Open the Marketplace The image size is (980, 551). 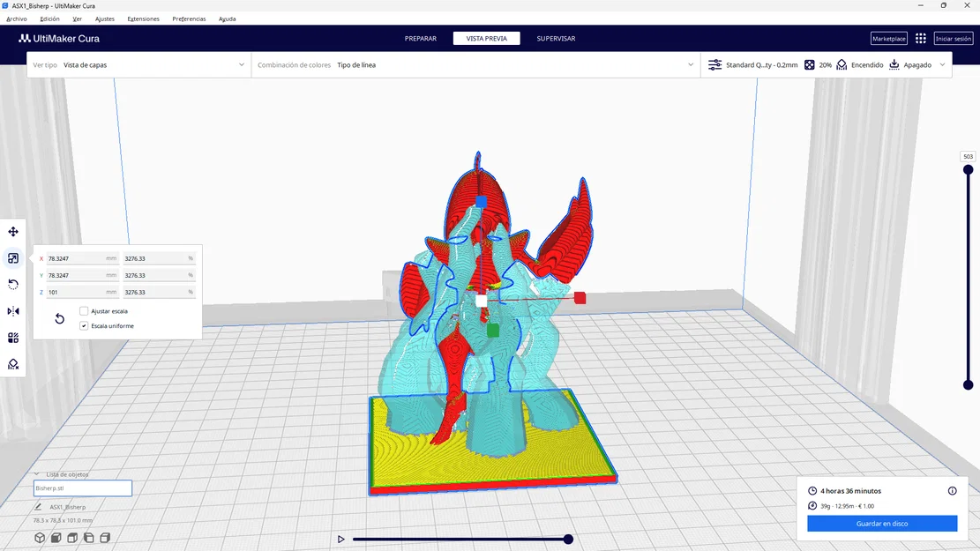coord(888,38)
